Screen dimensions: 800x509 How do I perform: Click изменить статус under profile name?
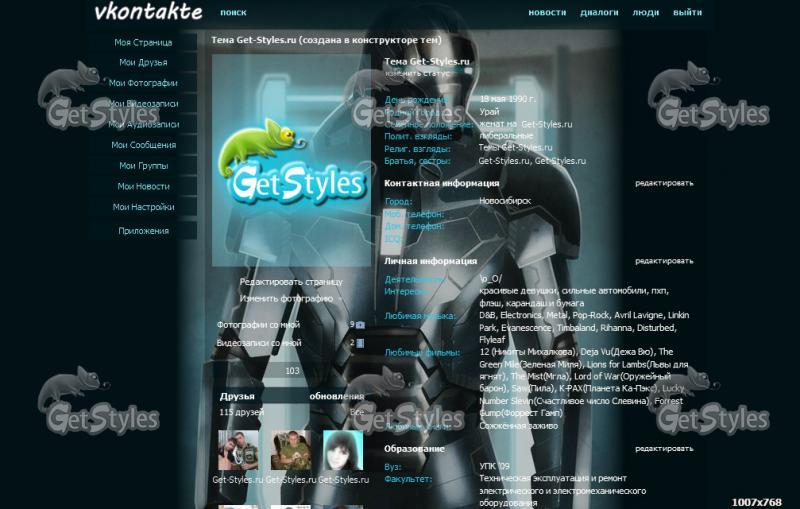click(x=417, y=73)
